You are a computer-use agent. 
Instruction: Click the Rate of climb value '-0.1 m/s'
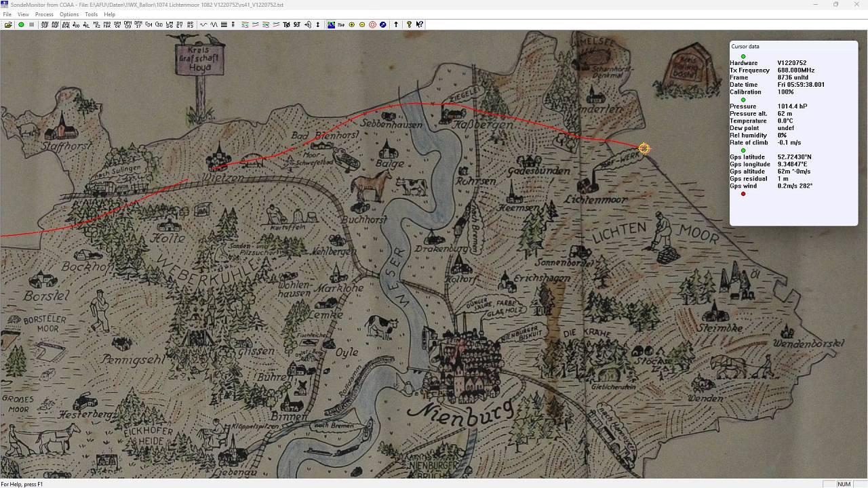pyautogui.click(x=789, y=142)
